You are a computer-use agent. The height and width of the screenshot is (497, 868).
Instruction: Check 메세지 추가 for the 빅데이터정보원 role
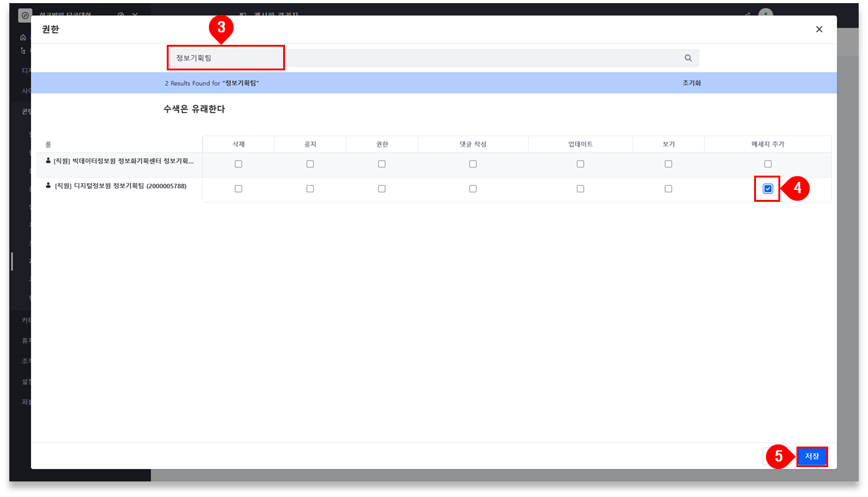coord(768,164)
